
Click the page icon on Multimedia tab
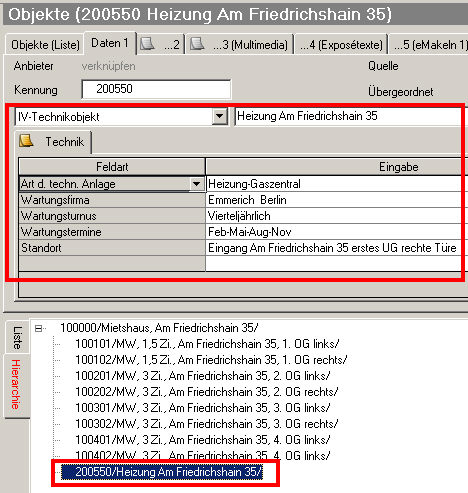(x=197, y=44)
